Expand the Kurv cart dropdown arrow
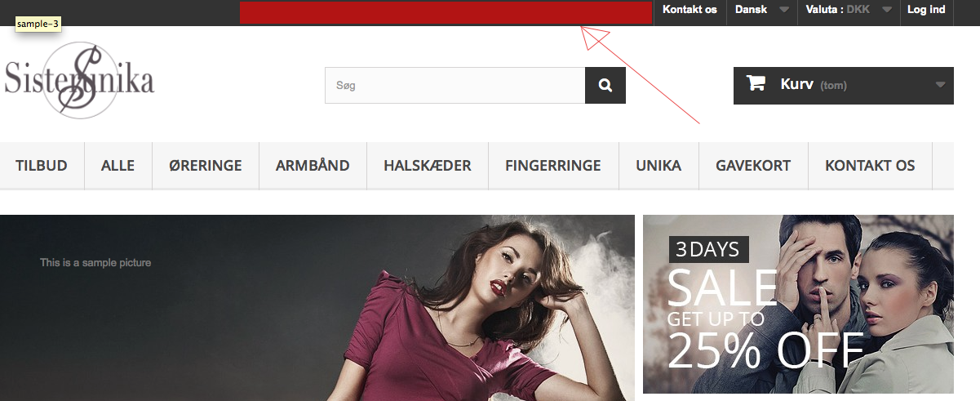980x401 pixels. 940,84
